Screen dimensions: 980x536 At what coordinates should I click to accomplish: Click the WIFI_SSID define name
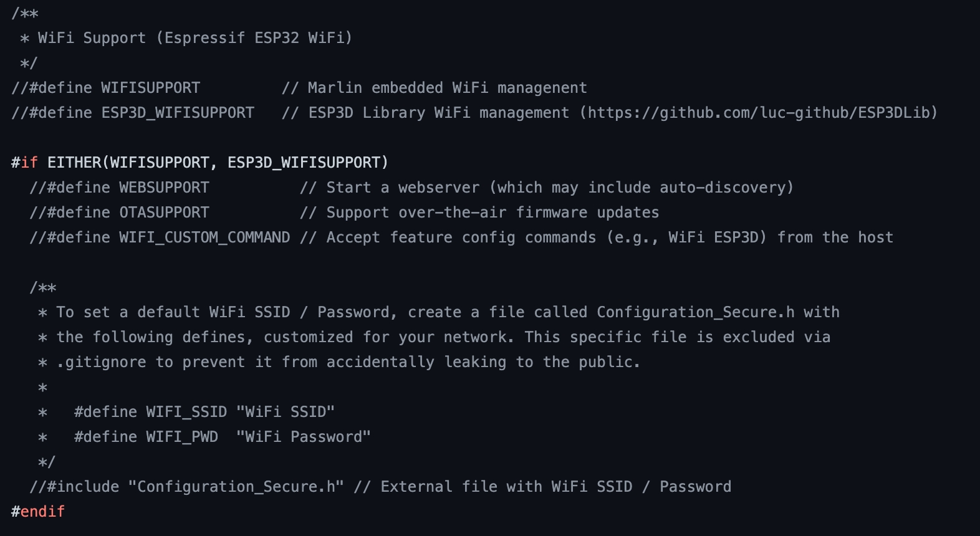[x=186, y=412]
